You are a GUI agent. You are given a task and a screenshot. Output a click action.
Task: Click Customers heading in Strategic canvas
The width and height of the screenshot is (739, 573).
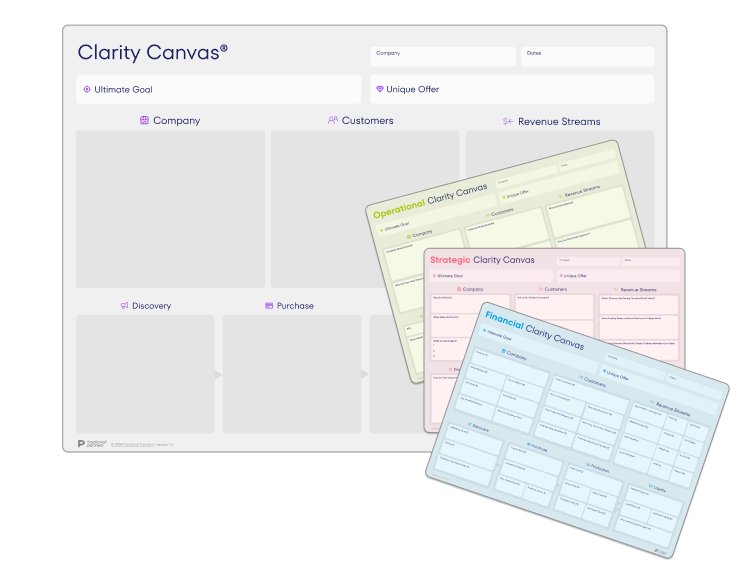click(556, 289)
